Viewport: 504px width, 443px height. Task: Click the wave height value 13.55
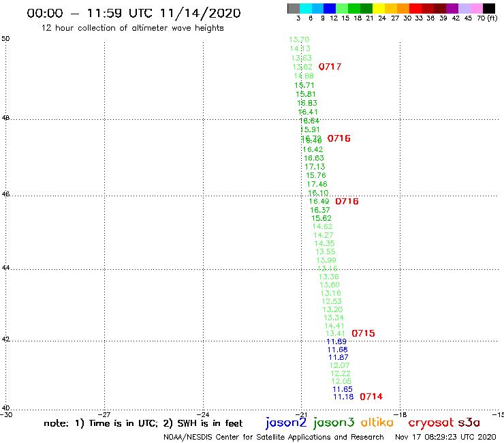click(326, 252)
